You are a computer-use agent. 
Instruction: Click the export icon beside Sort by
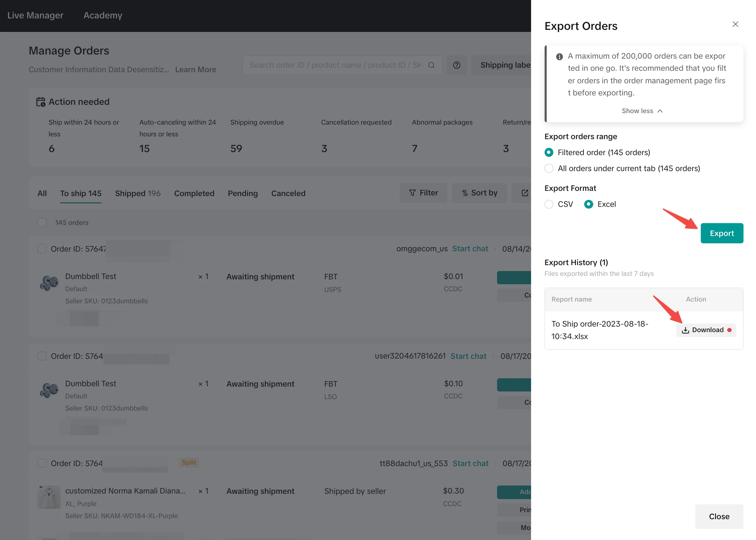point(524,193)
